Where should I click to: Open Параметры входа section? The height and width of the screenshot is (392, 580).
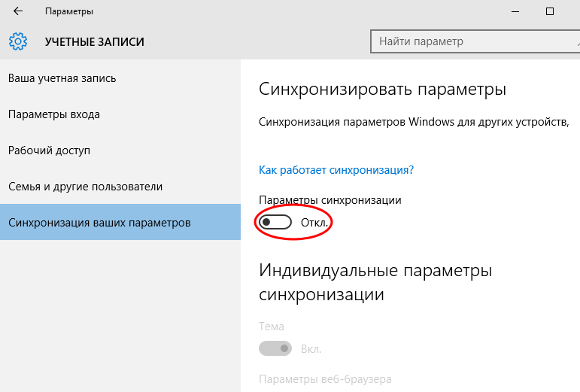tap(120, 114)
